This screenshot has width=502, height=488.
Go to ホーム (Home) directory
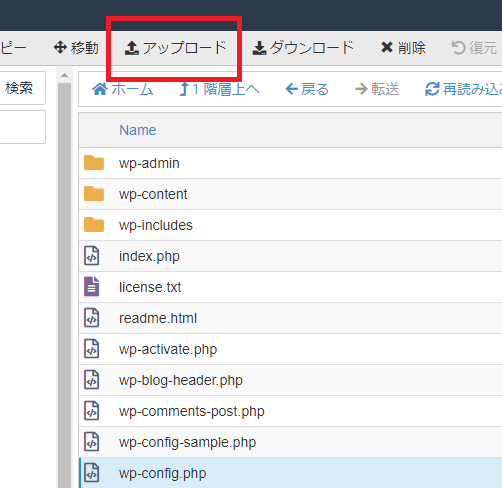pos(123,89)
